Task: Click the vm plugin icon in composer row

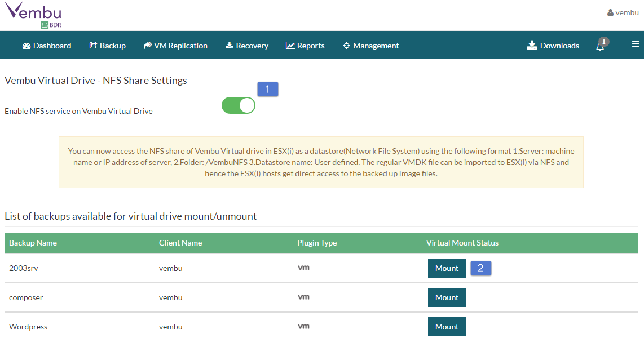Action: pos(303,297)
